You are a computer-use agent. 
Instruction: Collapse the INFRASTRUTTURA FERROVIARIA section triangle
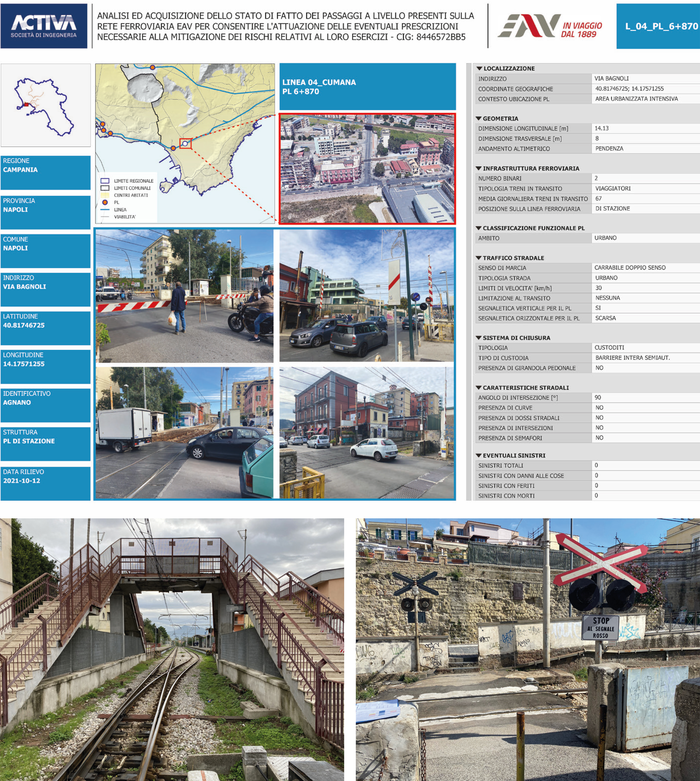click(x=479, y=168)
